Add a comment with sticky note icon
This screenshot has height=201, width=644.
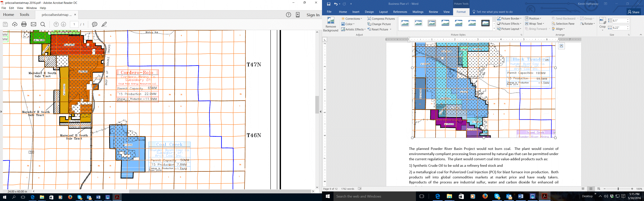pyautogui.click(x=94, y=24)
